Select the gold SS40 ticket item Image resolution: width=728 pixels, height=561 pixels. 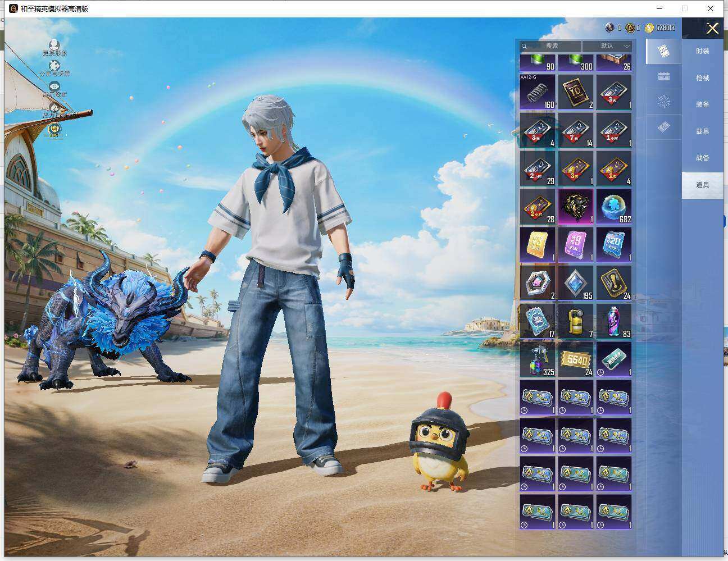tap(576, 359)
